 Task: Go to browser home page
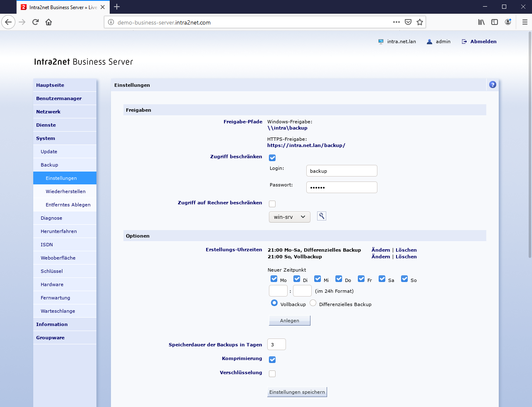coord(49,22)
